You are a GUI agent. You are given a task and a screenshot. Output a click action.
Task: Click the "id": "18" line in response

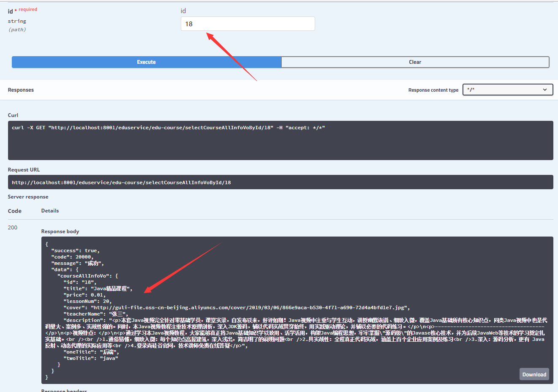point(80,282)
